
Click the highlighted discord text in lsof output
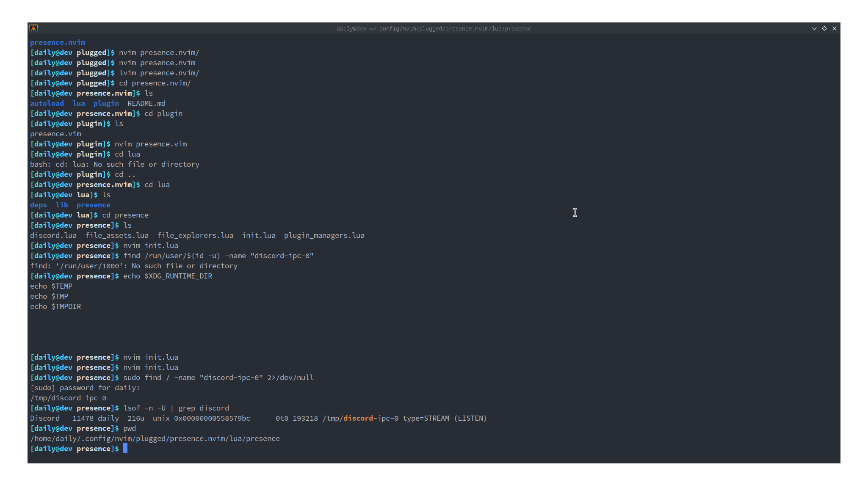pyautogui.click(x=358, y=418)
